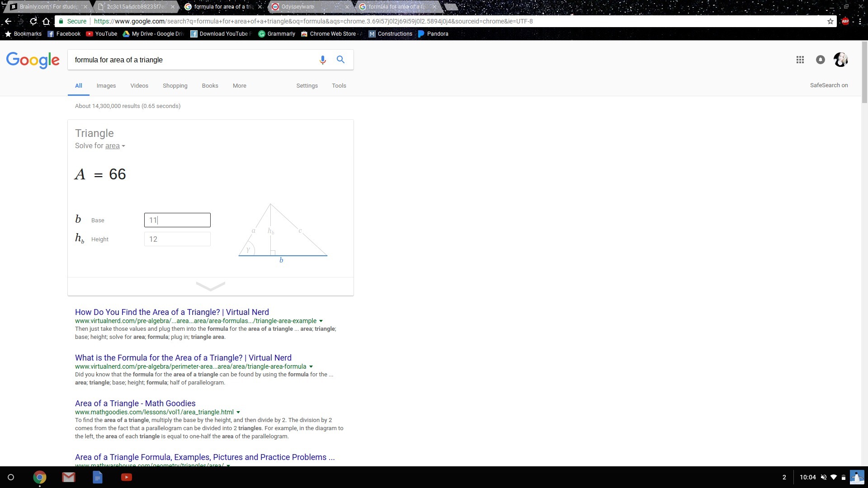Open Area of a Triangle - Math Goodies link
Image resolution: width=868 pixels, height=488 pixels.
click(135, 404)
